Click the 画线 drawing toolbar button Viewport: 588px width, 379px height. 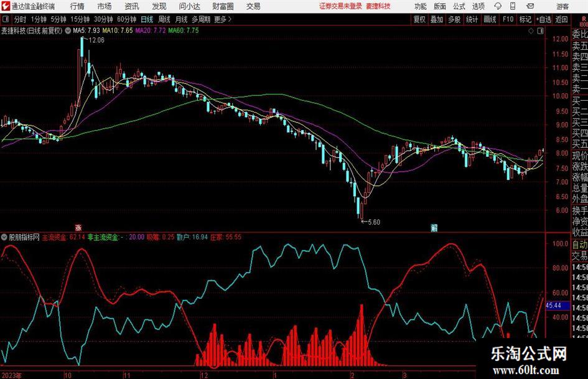[490, 19]
